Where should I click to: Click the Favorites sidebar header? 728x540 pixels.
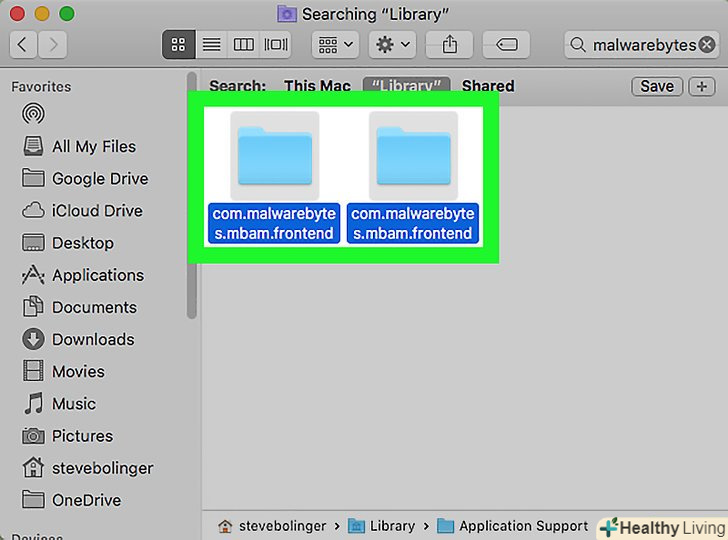point(41,87)
